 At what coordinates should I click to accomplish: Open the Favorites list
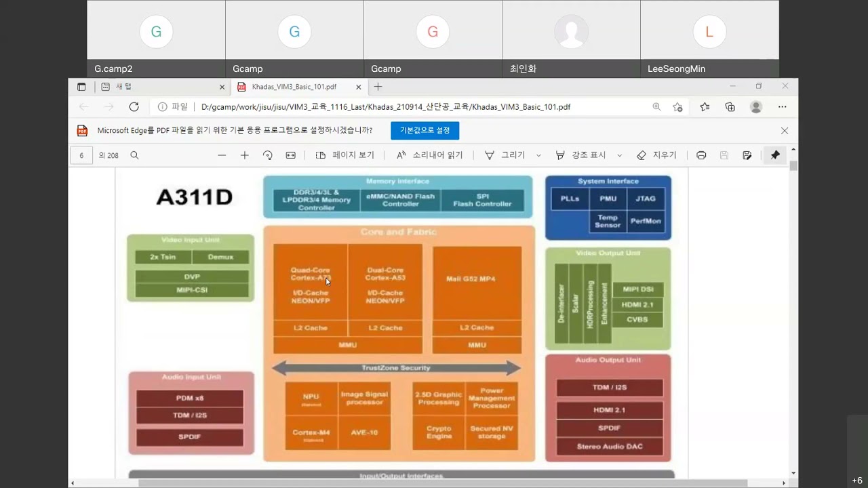705,107
